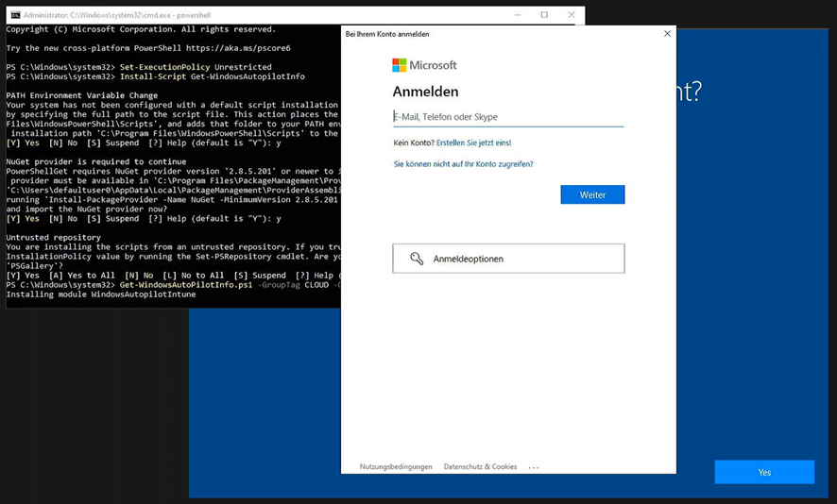Viewport: 837px width, 504px height.
Task: Close the Administrator PowerShell window
Action: click(571, 15)
